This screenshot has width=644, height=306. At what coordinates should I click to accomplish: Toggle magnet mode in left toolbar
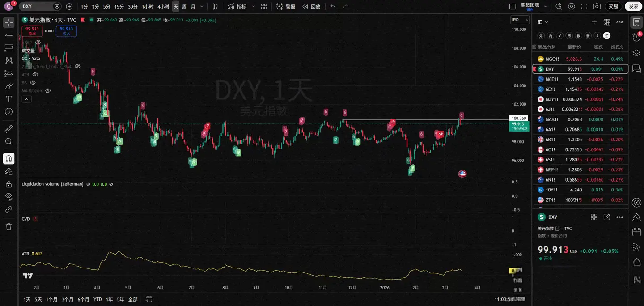[x=8, y=158]
